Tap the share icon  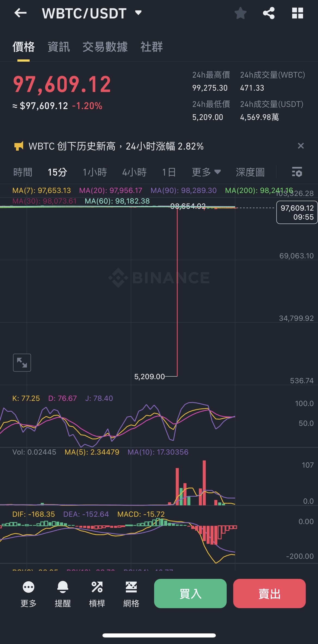(269, 13)
